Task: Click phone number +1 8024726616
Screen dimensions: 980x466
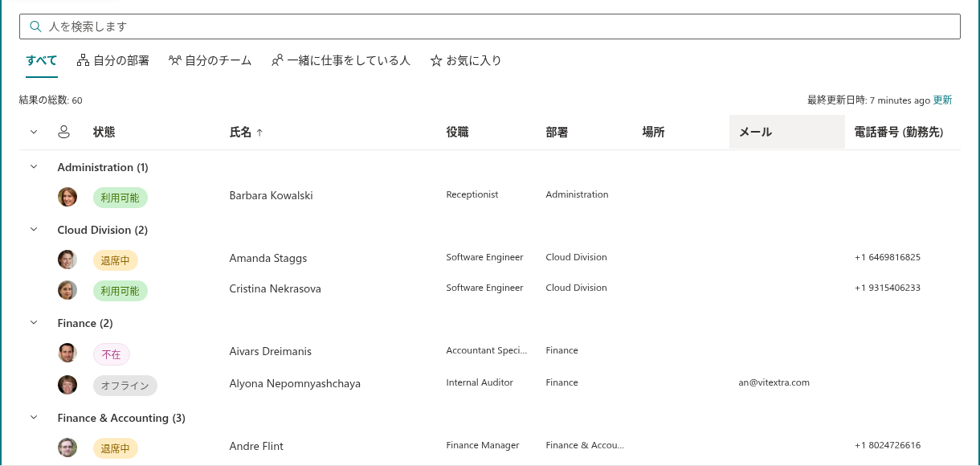Action: click(x=888, y=445)
